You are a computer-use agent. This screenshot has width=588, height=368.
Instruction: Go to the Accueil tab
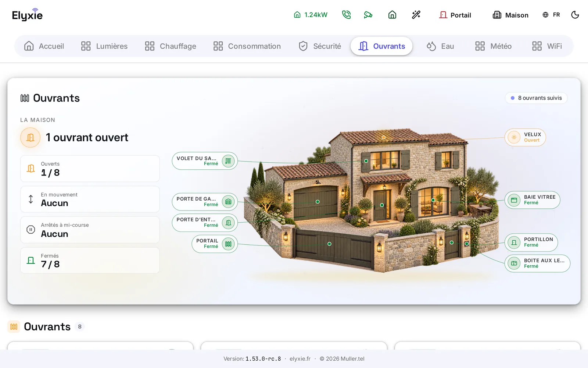coord(44,46)
